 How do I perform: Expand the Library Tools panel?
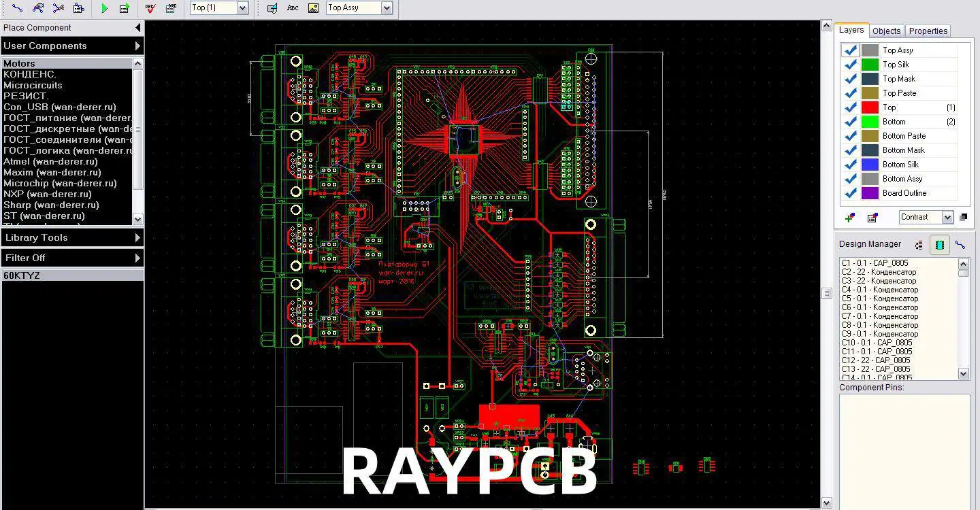[71, 237]
